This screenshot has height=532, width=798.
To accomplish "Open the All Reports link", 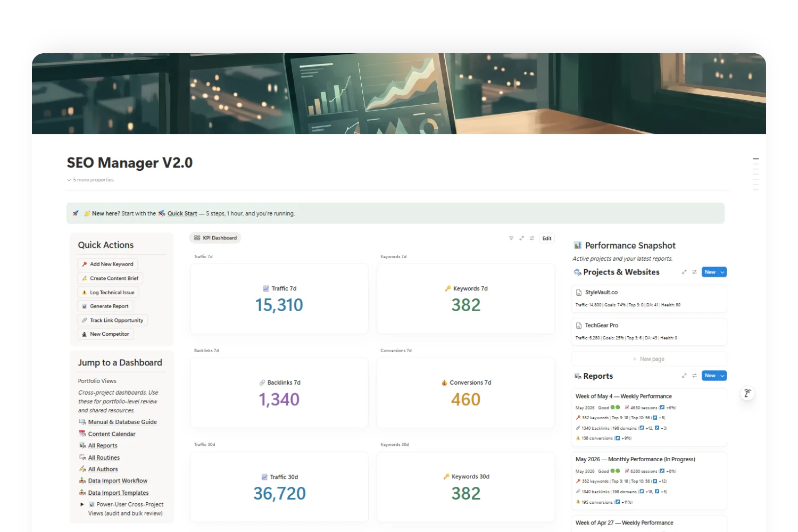I will [103, 446].
